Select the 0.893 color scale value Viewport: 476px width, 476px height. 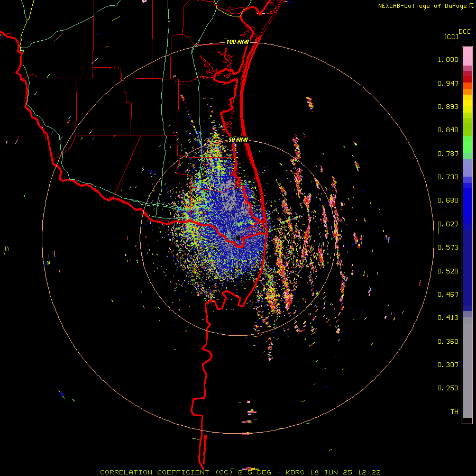[x=448, y=106]
